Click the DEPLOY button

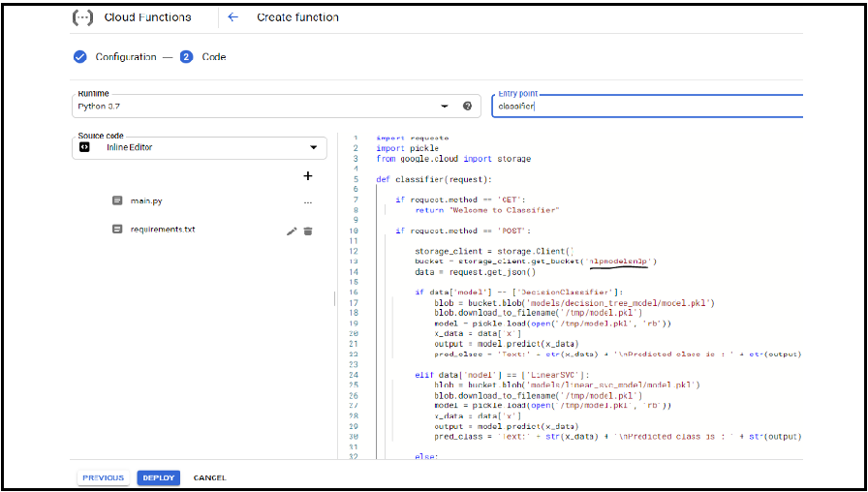tap(158, 477)
